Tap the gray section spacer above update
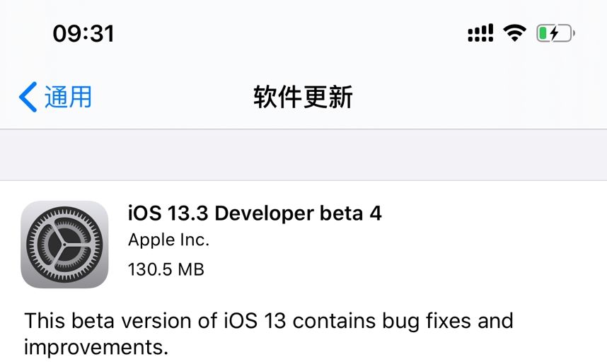This screenshot has width=607, height=364. pos(303,155)
